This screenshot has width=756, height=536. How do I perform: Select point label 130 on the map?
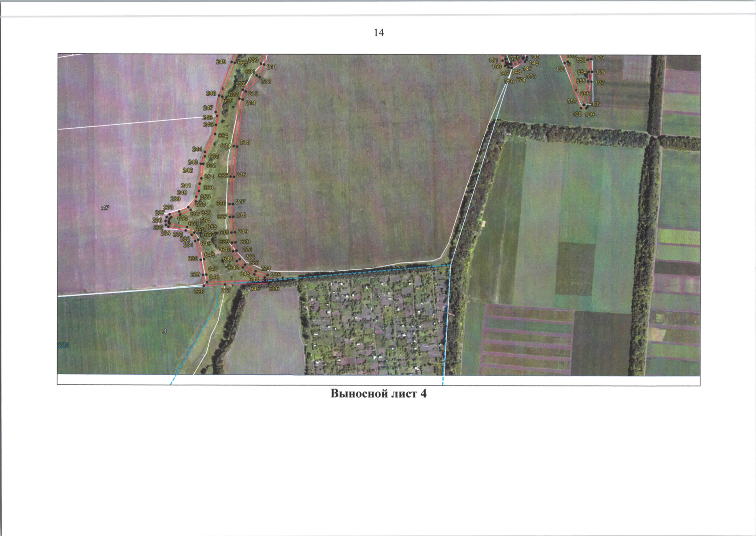577,114
